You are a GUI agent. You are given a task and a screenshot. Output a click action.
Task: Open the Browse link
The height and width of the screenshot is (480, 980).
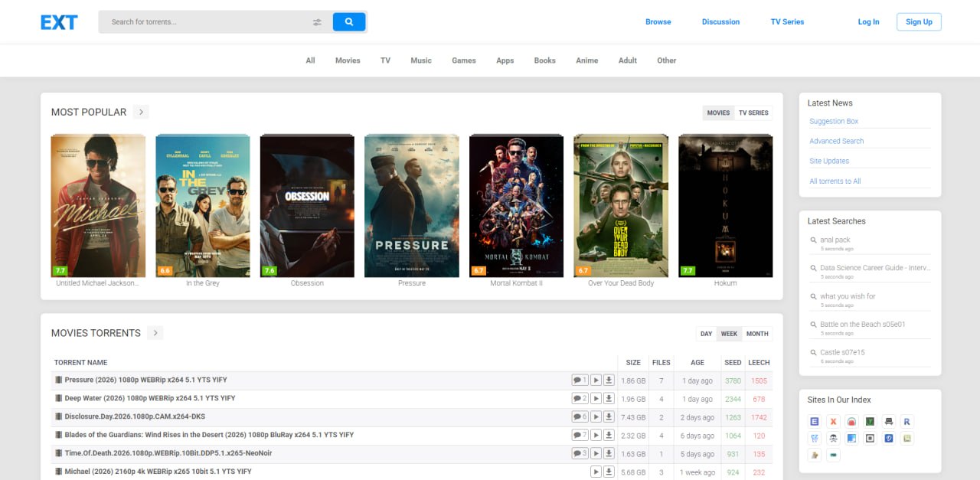point(658,22)
